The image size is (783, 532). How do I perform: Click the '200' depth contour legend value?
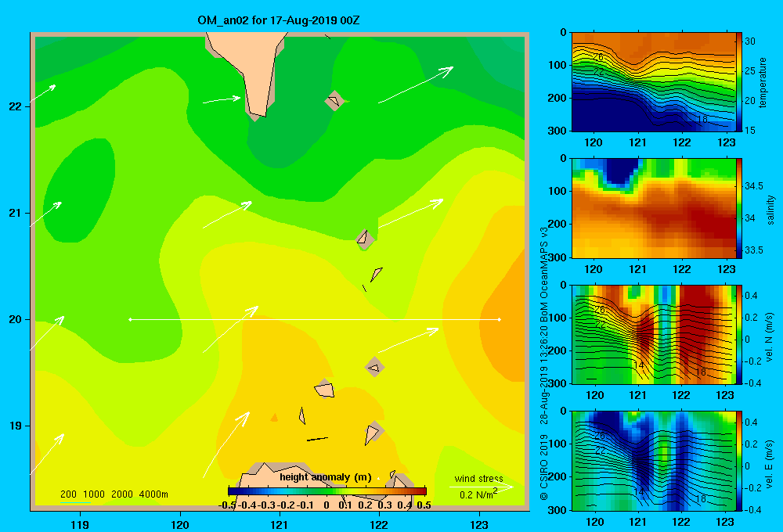coord(68,494)
